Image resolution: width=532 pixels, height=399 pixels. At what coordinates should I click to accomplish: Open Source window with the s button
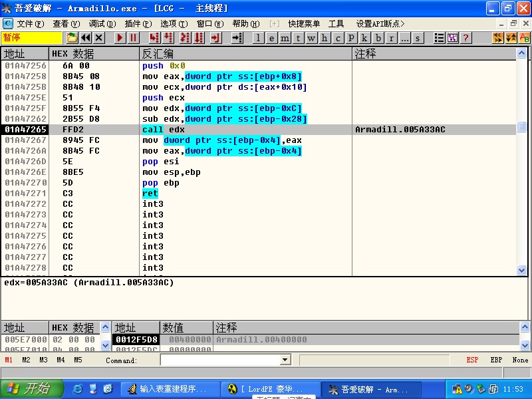(x=418, y=38)
